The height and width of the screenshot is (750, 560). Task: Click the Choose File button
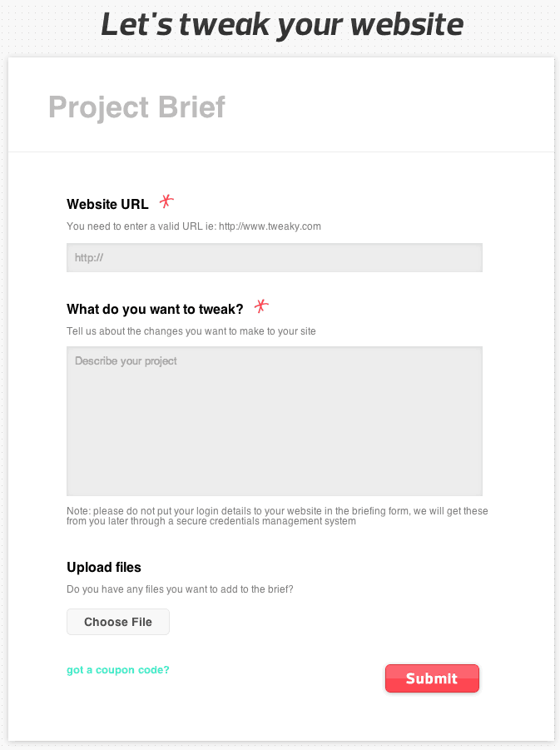pos(118,622)
